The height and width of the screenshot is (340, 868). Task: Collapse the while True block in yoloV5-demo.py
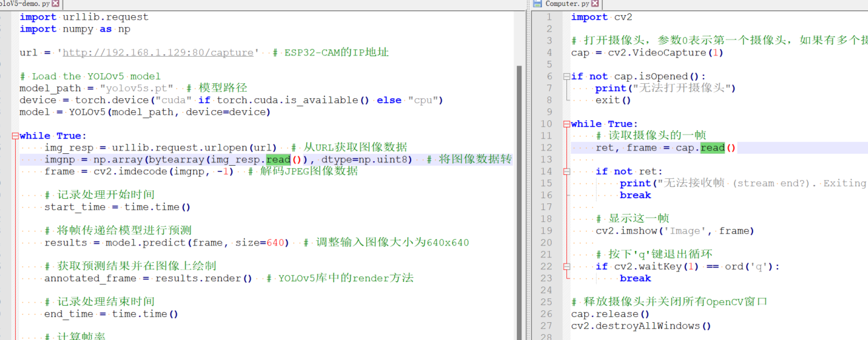(x=15, y=136)
